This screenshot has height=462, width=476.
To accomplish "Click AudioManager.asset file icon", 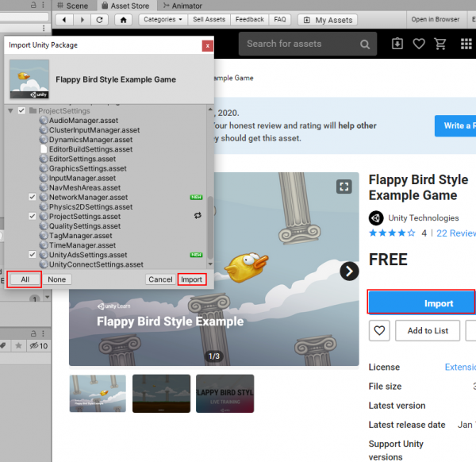I will coord(44,121).
